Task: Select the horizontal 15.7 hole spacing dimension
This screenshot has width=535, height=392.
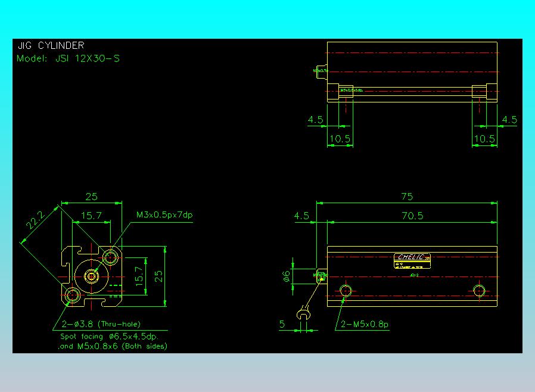Action: [x=91, y=216]
